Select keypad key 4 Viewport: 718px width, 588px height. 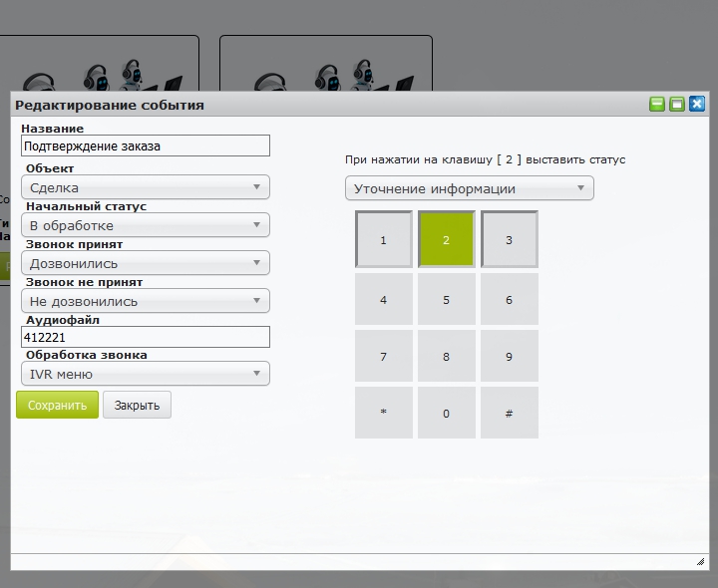(384, 299)
